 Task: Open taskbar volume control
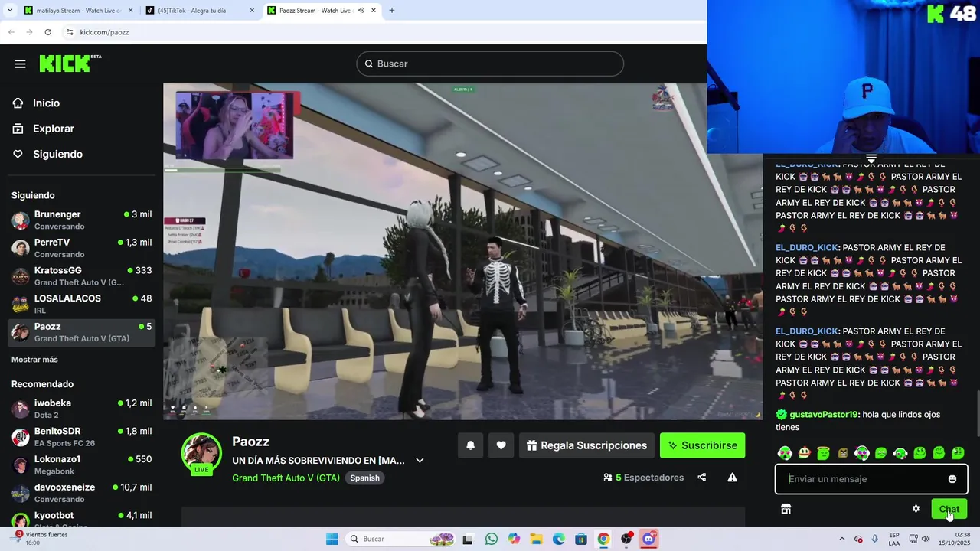click(x=925, y=539)
